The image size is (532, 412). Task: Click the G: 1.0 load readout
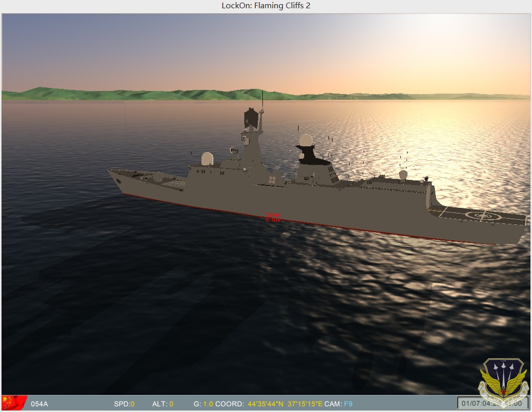click(x=203, y=404)
